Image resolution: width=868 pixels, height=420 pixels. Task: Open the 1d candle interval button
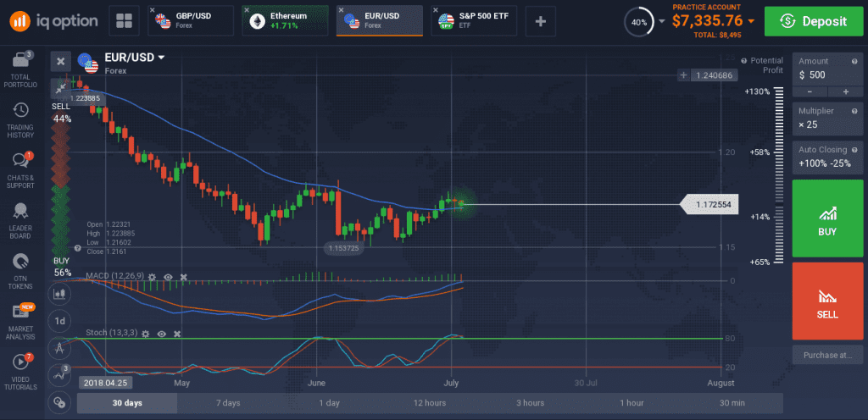60,321
